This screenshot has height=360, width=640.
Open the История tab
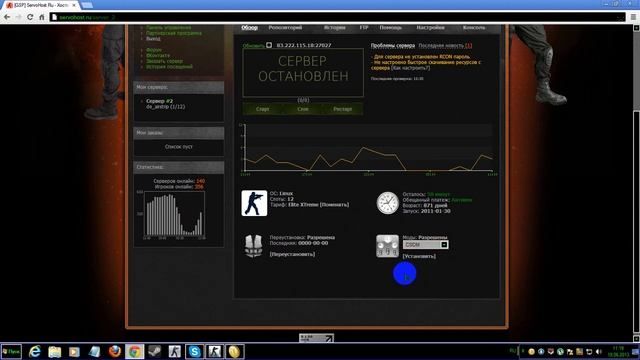click(x=335, y=27)
